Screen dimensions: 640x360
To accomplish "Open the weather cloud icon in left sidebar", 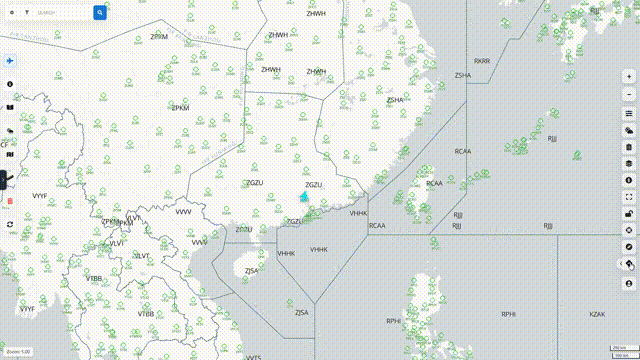I will 10,131.
